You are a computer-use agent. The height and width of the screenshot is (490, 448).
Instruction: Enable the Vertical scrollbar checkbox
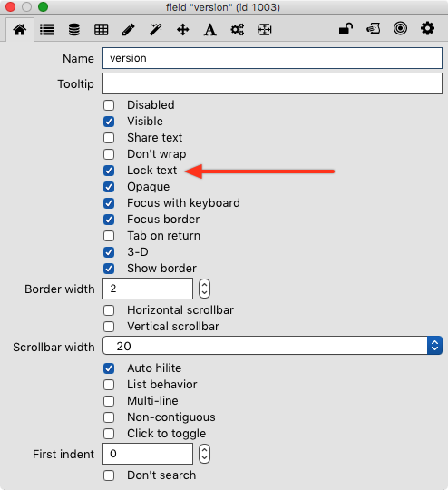(x=109, y=327)
